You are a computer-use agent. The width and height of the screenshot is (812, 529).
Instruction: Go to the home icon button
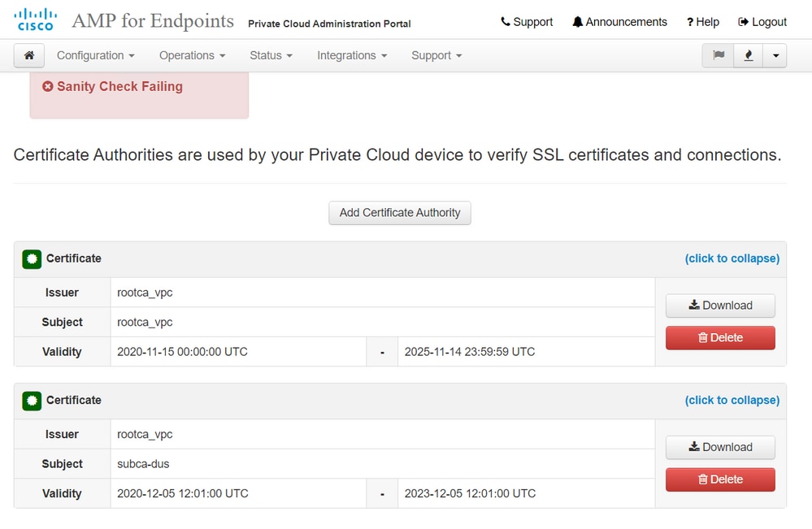29,55
